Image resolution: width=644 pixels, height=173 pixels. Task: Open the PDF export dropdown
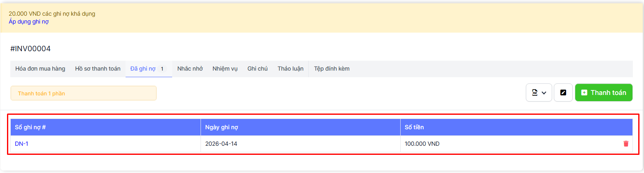(x=539, y=92)
